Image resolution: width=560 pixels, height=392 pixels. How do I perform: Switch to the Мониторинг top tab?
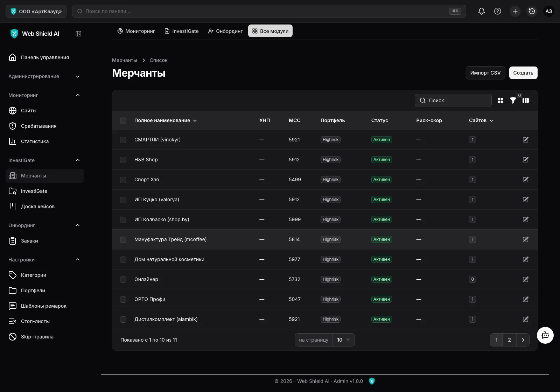click(x=136, y=31)
